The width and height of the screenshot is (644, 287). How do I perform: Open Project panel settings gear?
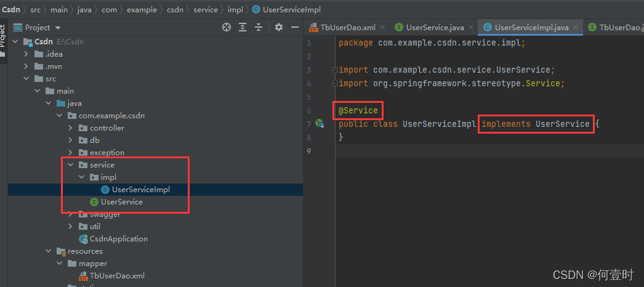[x=279, y=28]
